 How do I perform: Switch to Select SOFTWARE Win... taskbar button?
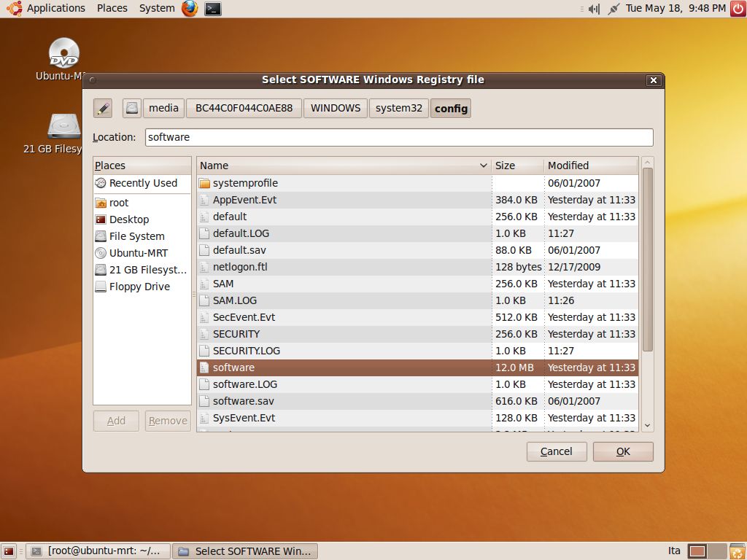(245, 551)
